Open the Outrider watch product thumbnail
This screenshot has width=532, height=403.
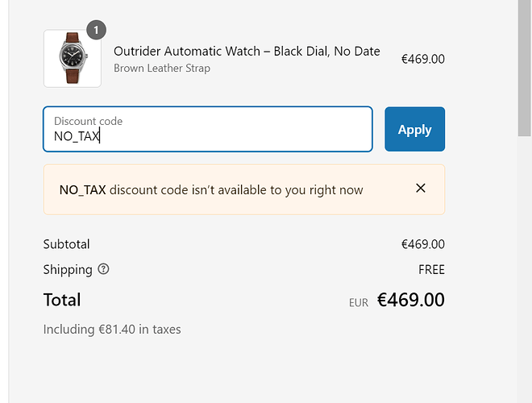[73, 58]
